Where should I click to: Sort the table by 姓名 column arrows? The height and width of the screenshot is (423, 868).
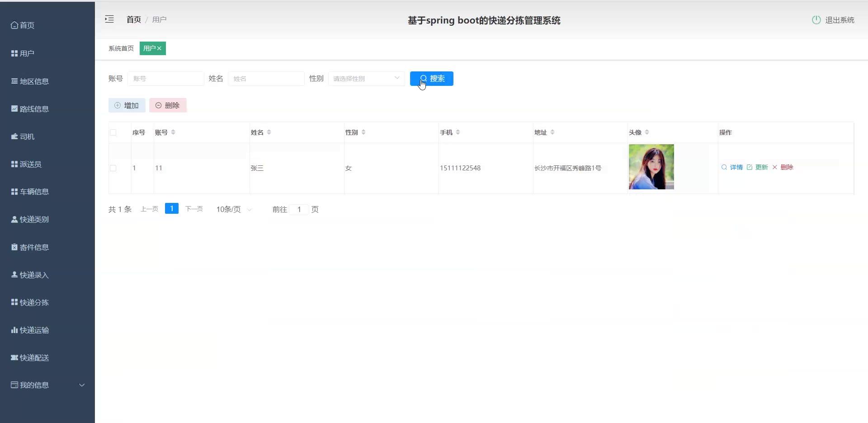269,132
